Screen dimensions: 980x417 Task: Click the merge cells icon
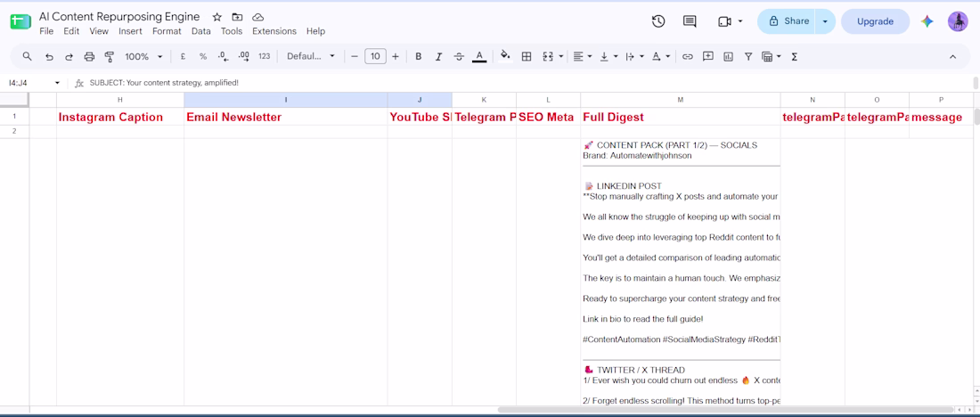click(x=548, y=56)
